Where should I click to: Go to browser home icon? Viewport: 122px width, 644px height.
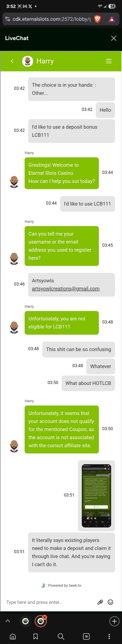click(13, 636)
